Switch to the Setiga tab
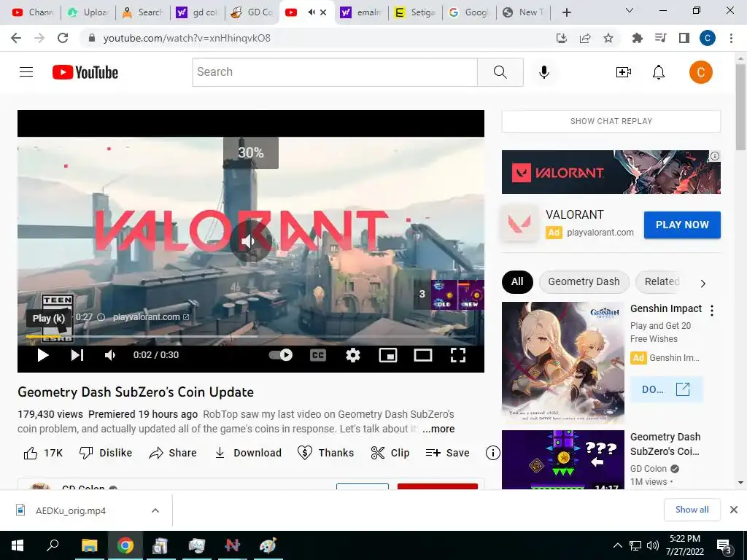The height and width of the screenshot is (560, 747). (x=415, y=12)
